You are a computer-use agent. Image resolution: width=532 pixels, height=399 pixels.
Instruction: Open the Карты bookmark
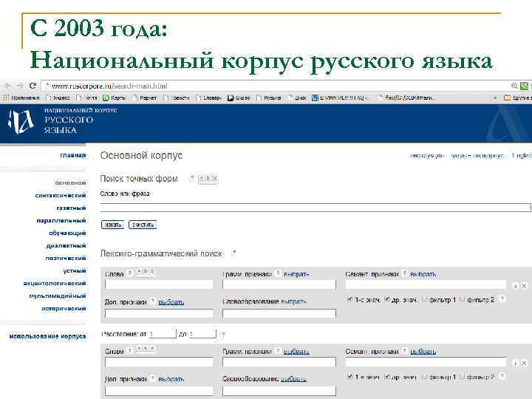click(x=114, y=98)
